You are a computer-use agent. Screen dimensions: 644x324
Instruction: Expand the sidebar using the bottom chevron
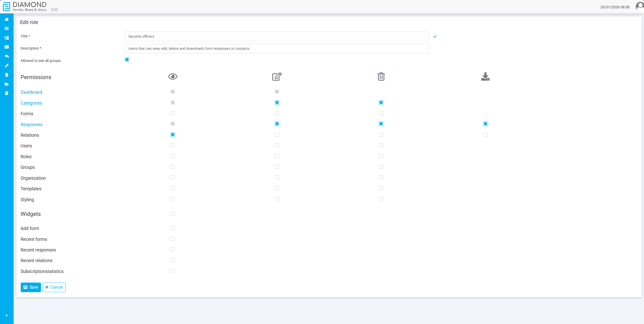coord(7,315)
